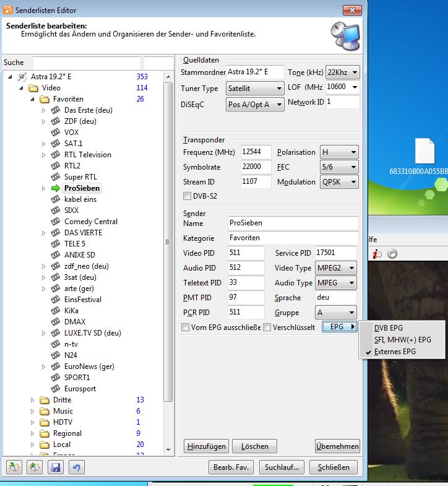Viewport: 448px width, 486px height.
Task: Toggle the DVB-S2 checkbox
Action: (187, 196)
